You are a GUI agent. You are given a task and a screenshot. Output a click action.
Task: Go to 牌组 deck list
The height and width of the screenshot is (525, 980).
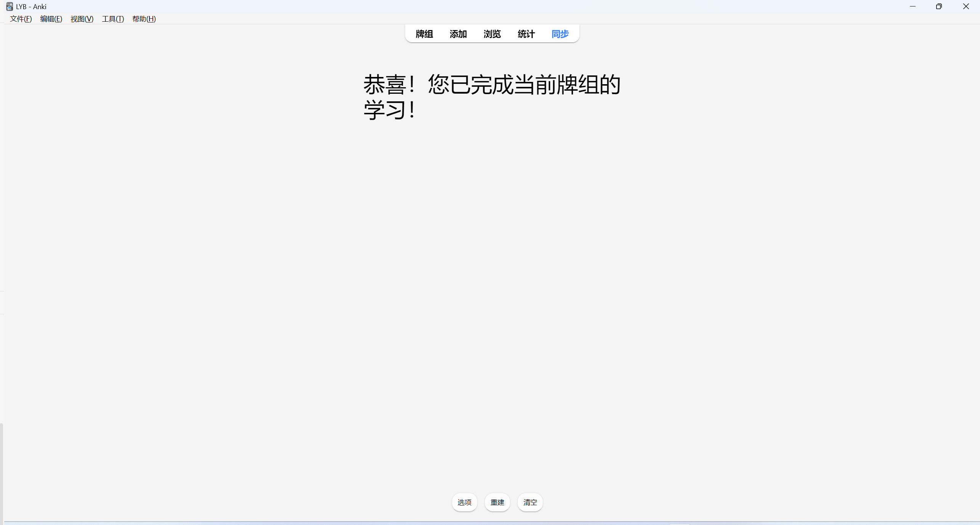(424, 34)
